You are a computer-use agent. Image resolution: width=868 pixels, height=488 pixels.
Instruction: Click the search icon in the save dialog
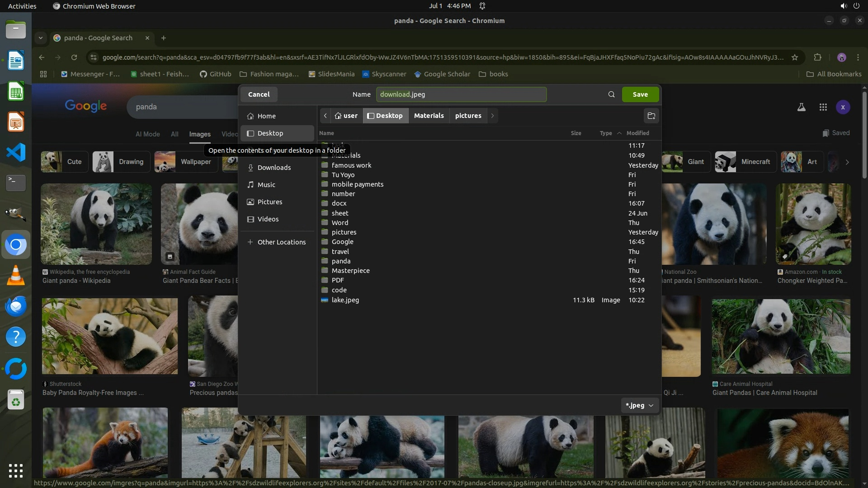click(x=611, y=94)
